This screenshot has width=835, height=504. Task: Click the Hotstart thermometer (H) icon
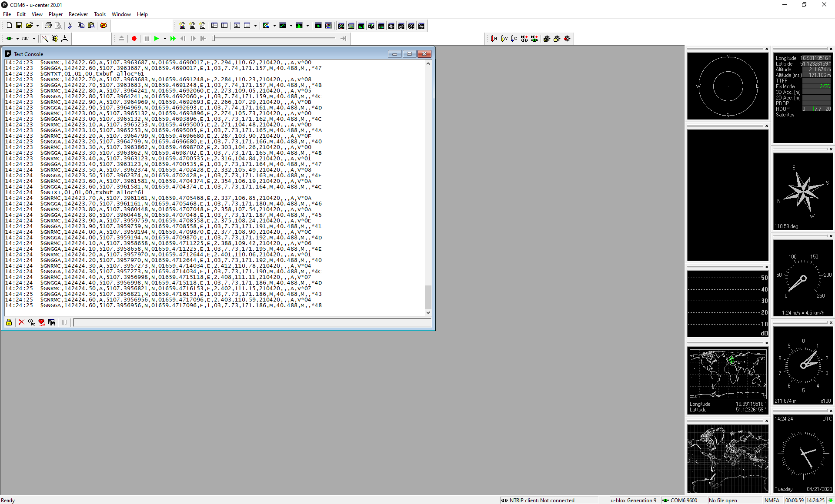(x=494, y=39)
